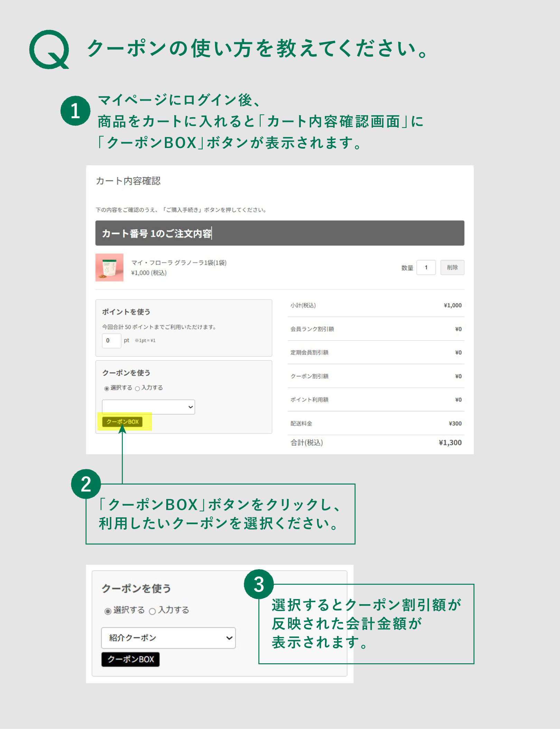Select the 選択する radio in クーポンを使う section
The width and height of the screenshot is (560, 729).
[107, 388]
